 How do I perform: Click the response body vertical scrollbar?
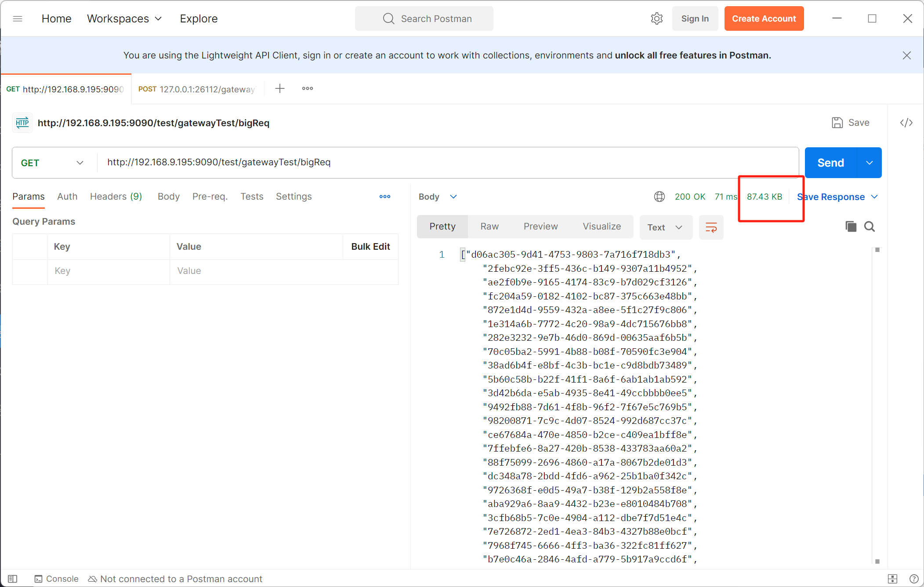pyautogui.click(x=877, y=405)
